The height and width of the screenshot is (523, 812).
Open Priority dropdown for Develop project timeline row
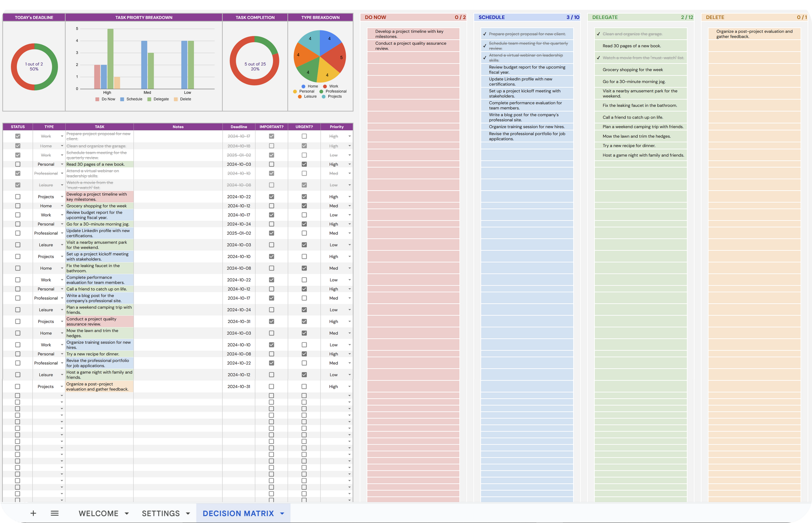[349, 197]
